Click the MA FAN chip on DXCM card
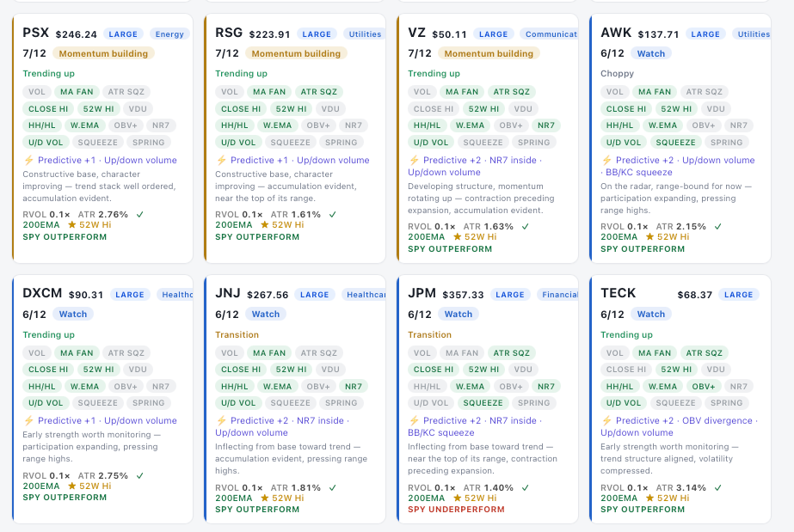This screenshot has width=794, height=532. tap(77, 353)
